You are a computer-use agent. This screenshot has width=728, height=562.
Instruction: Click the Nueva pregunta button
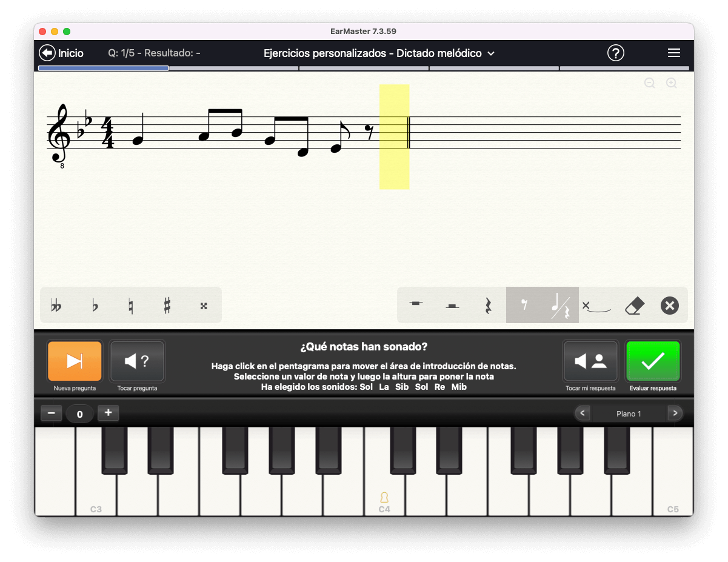75,361
